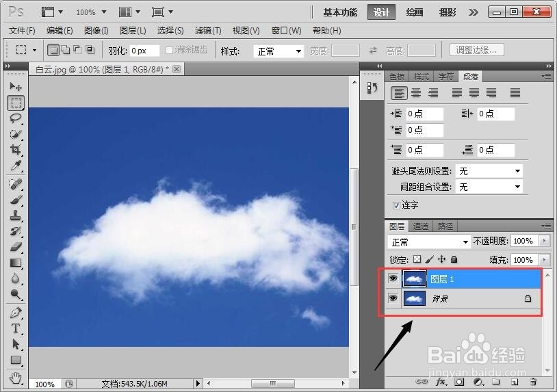The height and width of the screenshot is (392, 557).
Task: Hide the 背景 layer with eye icon
Action: point(393,298)
